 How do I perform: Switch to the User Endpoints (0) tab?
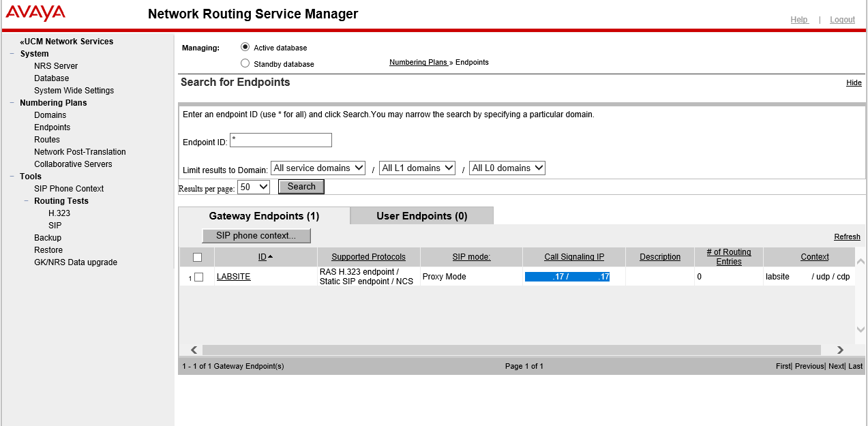click(422, 216)
